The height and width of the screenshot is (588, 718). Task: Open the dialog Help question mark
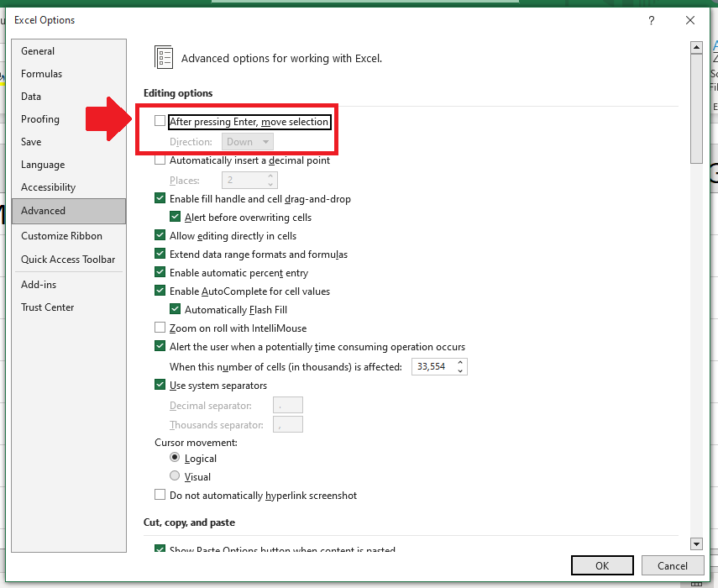[x=651, y=20]
